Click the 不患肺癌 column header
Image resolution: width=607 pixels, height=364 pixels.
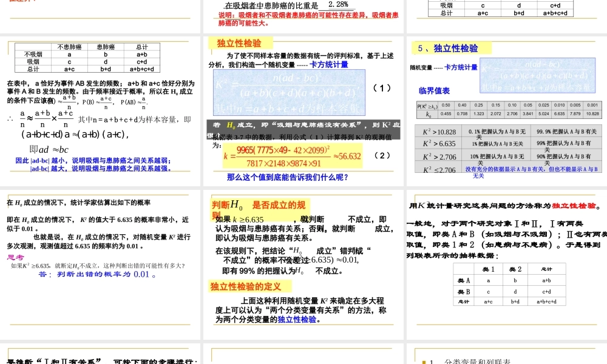click(69, 47)
